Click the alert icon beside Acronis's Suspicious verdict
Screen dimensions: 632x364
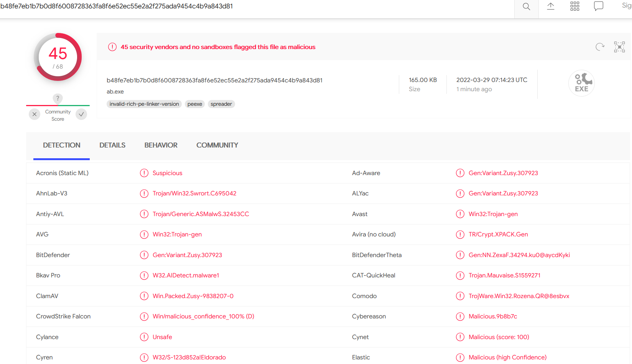144,173
